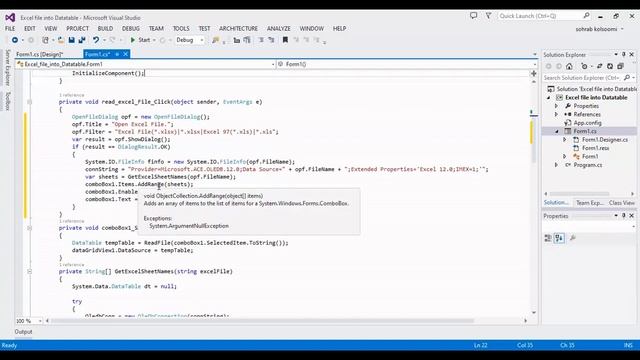Image resolution: width=640 pixels, height=360 pixels.
Task: Click the Uncomment selected lines icon
Action: 271,40
